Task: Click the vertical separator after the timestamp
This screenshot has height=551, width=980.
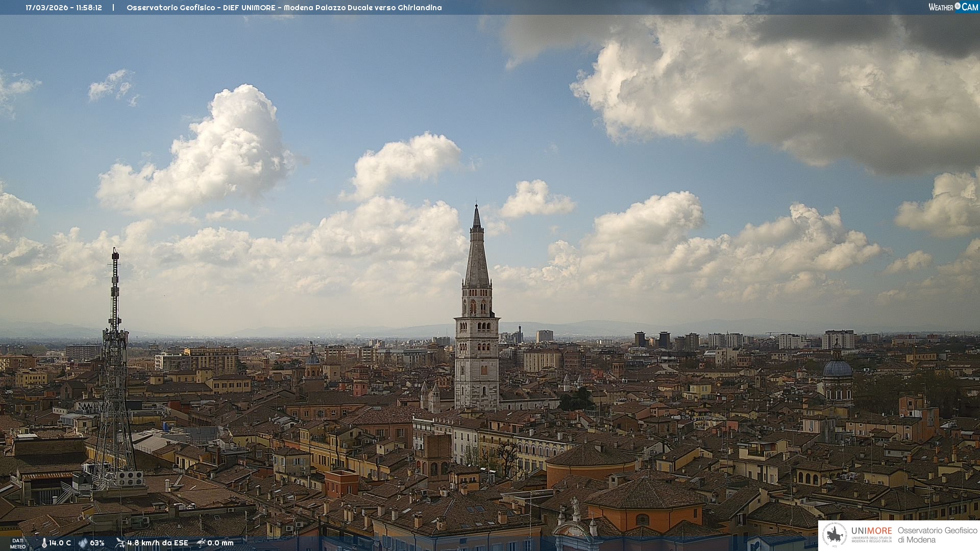Action: pyautogui.click(x=113, y=8)
